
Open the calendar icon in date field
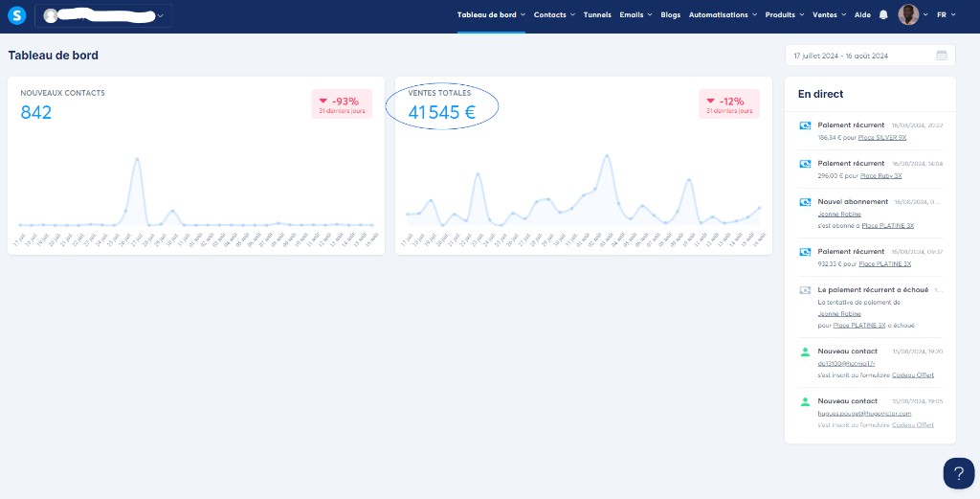(942, 56)
